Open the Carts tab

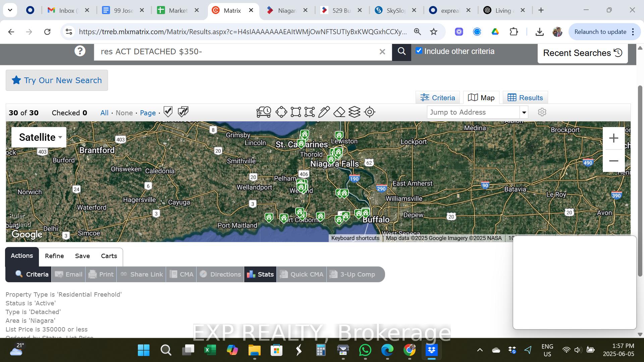[109, 256]
